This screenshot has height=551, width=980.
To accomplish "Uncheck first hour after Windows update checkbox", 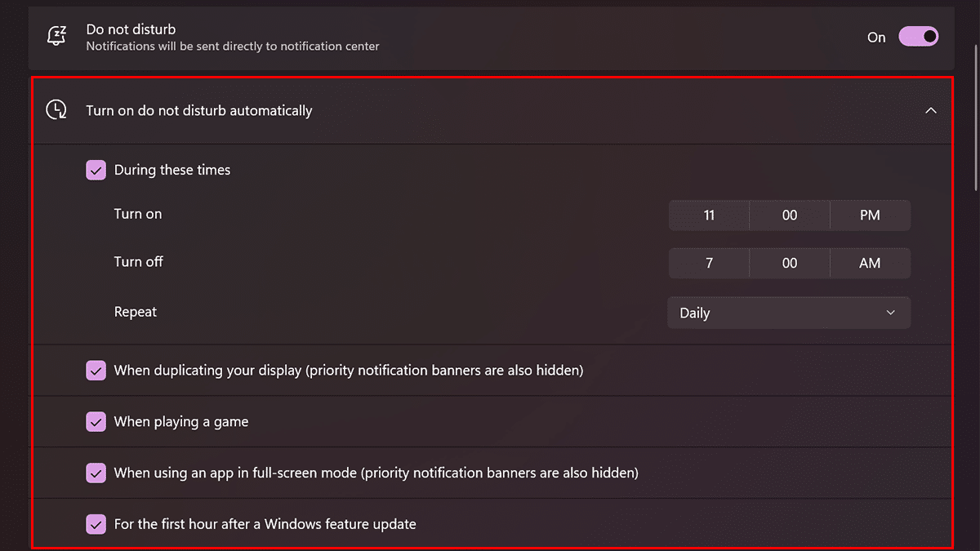I will tap(96, 524).
